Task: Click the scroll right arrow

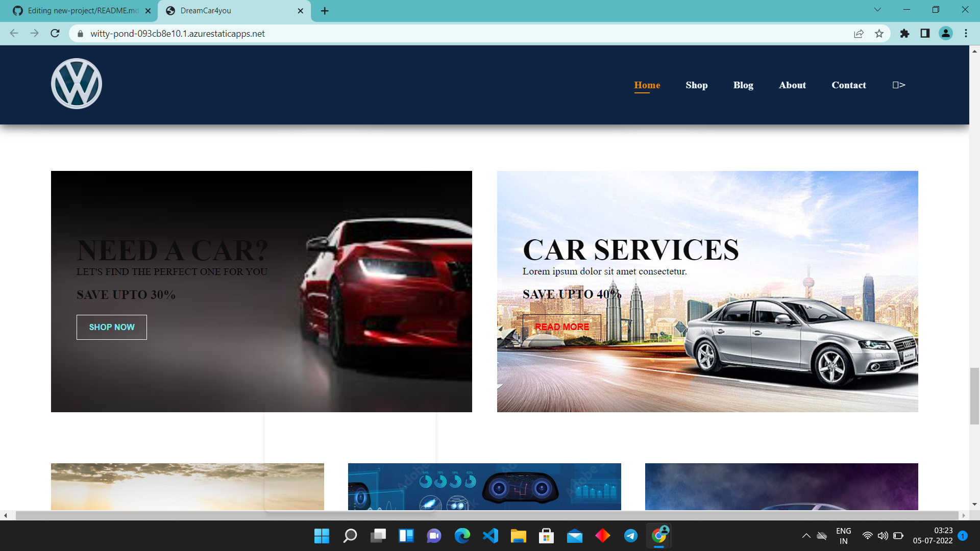Action: click(x=964, y=515)
